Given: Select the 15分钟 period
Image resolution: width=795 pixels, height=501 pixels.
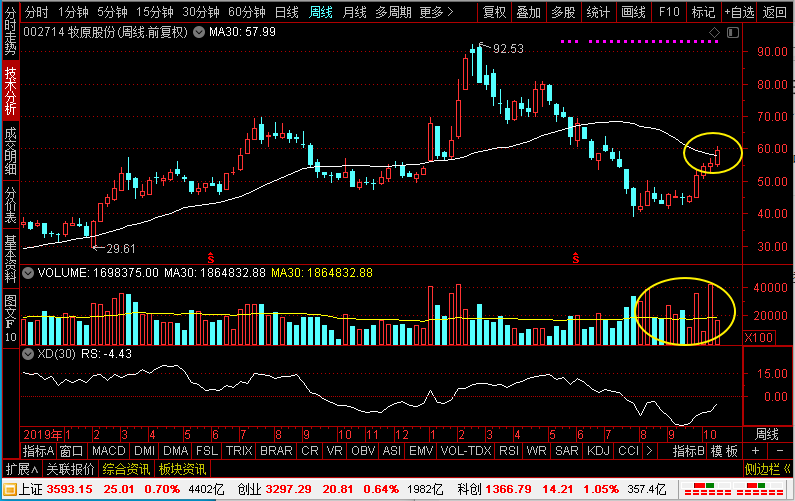Looking at the screenshot, I should point(155,12).
